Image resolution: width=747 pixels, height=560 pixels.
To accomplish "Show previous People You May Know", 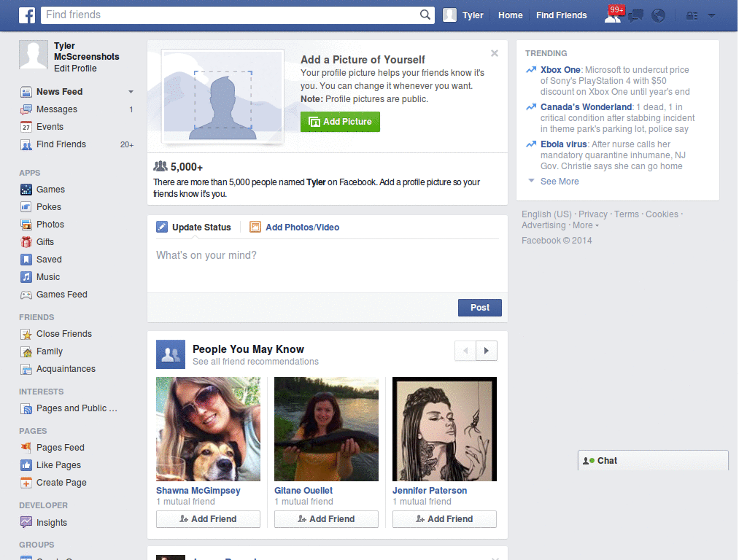I will [x=465, y=351].
